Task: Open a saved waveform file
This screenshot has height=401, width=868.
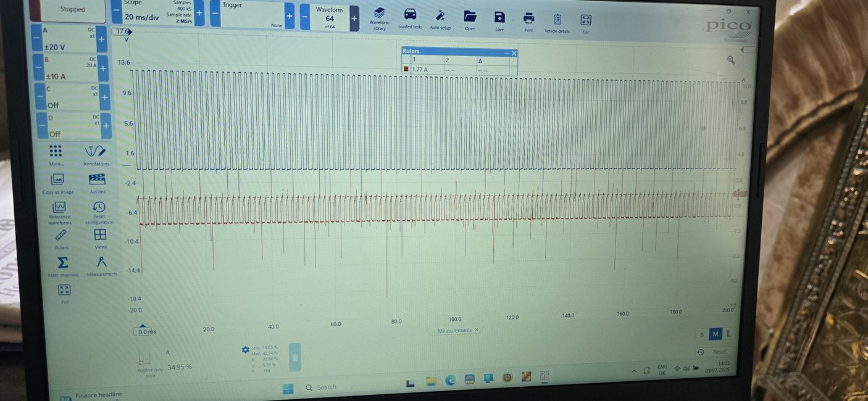Action: (x=470, y=19)
